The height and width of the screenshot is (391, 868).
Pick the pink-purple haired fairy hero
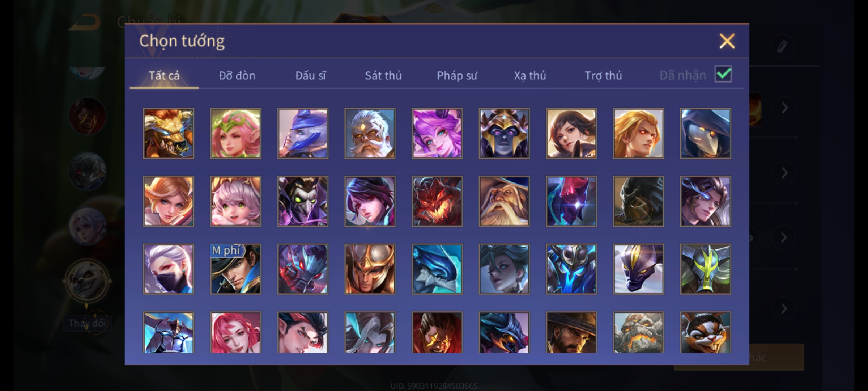437,133
